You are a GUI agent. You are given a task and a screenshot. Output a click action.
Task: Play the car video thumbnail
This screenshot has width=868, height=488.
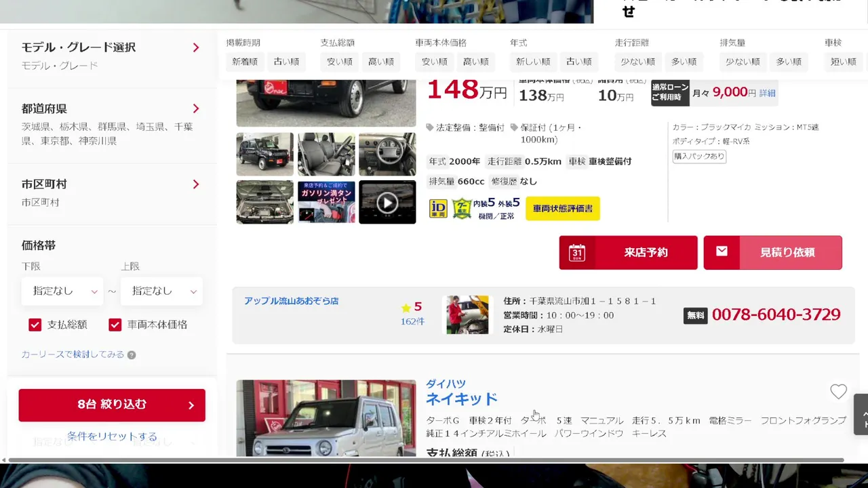pos(387,202)
